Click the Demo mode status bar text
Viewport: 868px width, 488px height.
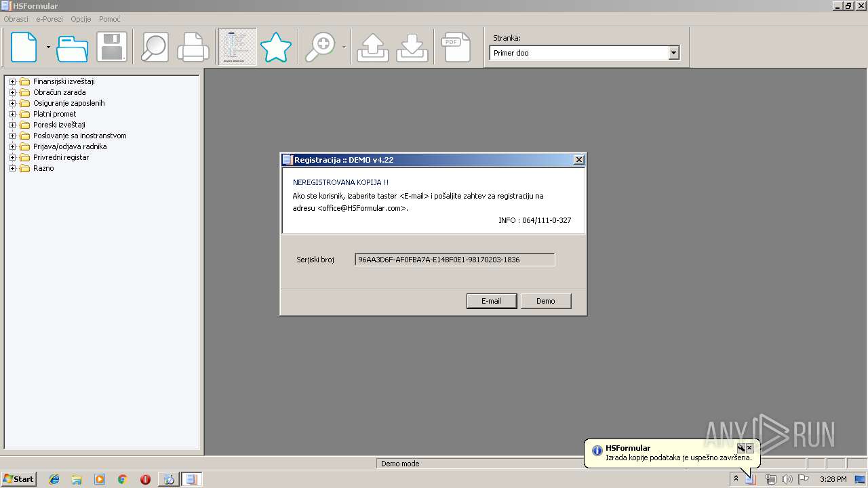click(x=400, y=464)
